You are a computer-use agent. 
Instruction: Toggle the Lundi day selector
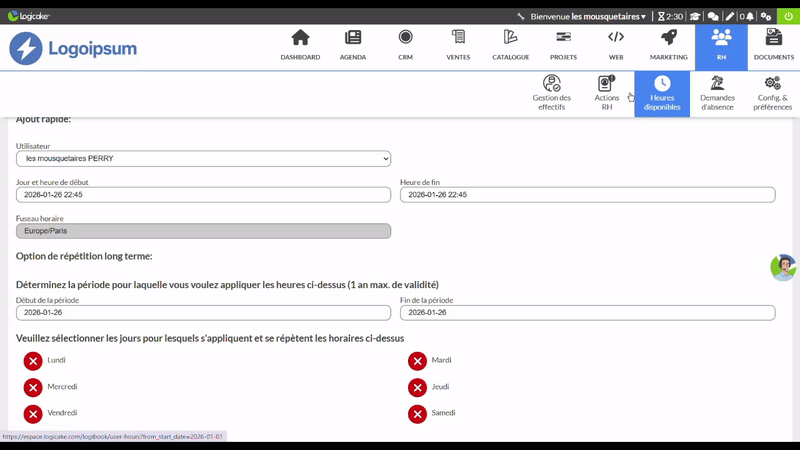[x=33, y=361]
